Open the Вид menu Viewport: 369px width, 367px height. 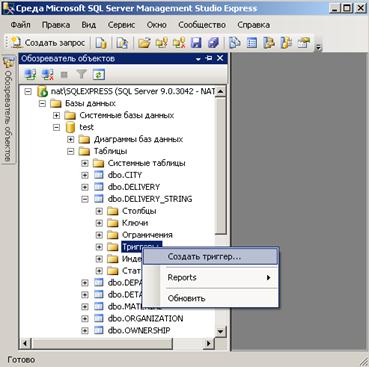coord(89,25)
